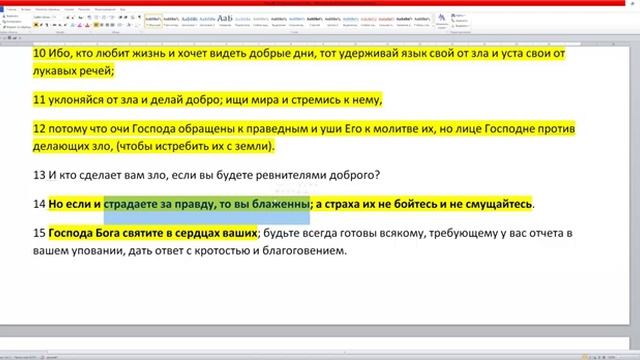Click the Increase Indent icon
This screenshot has width=640, height=360.
click(126, 17)
